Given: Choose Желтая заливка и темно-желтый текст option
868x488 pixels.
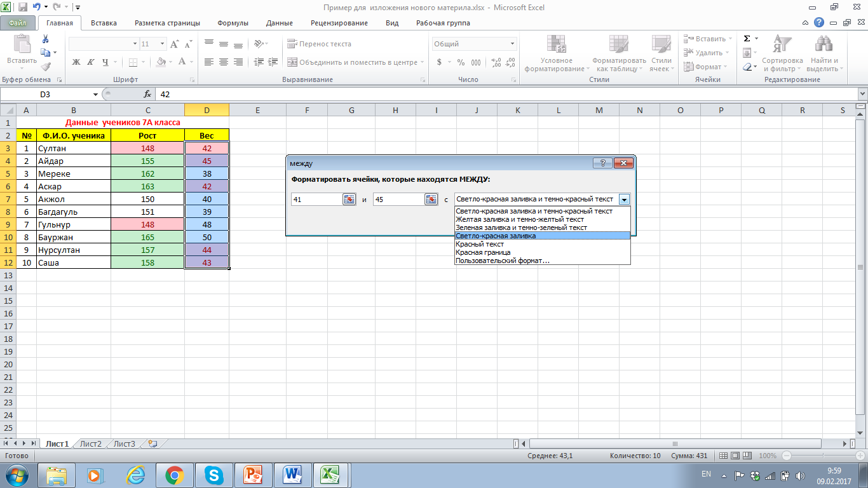Looking at the screenshot, I should [x=543, y=219].
